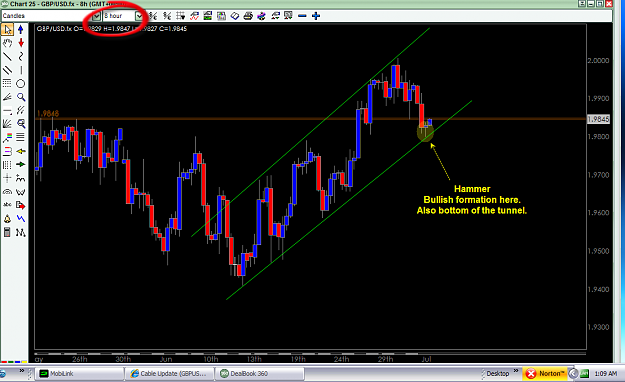
Task: Select the abc text label tool
Action: point(7,205)
